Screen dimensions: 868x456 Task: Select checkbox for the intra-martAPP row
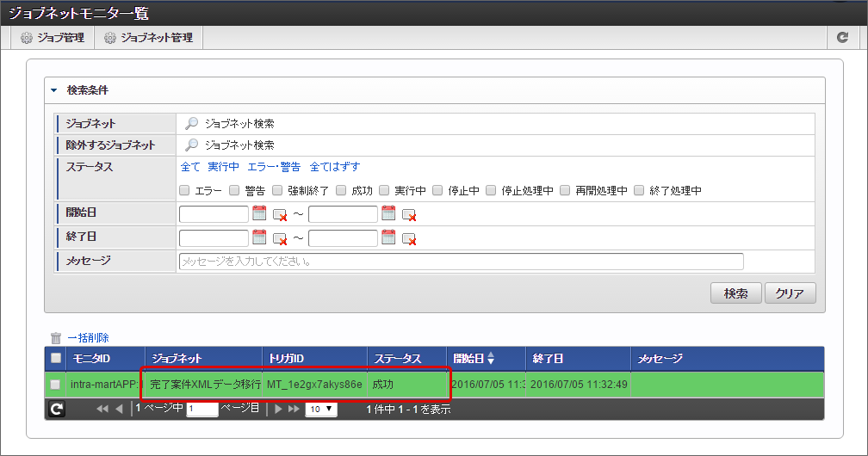click(55, 384)
